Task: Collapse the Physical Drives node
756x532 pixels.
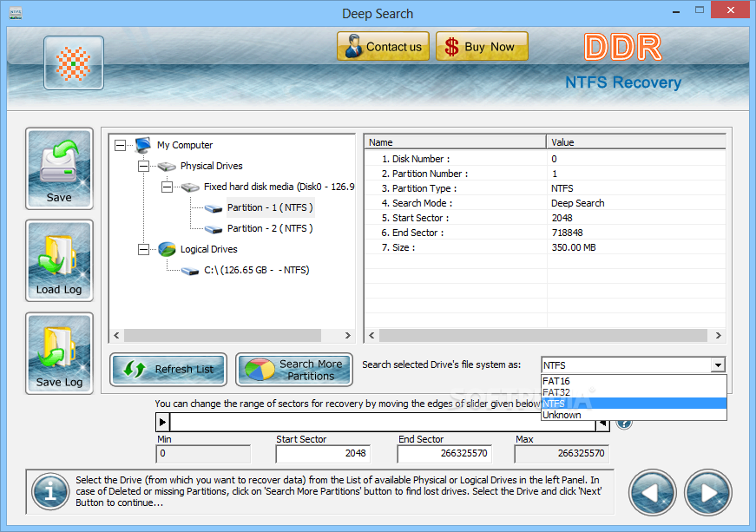Action: (x=143, y=166)
